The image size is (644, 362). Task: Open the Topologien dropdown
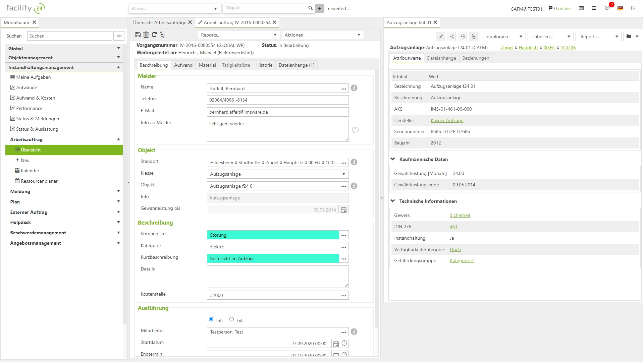pyautogui.click(x=503, y=37)
